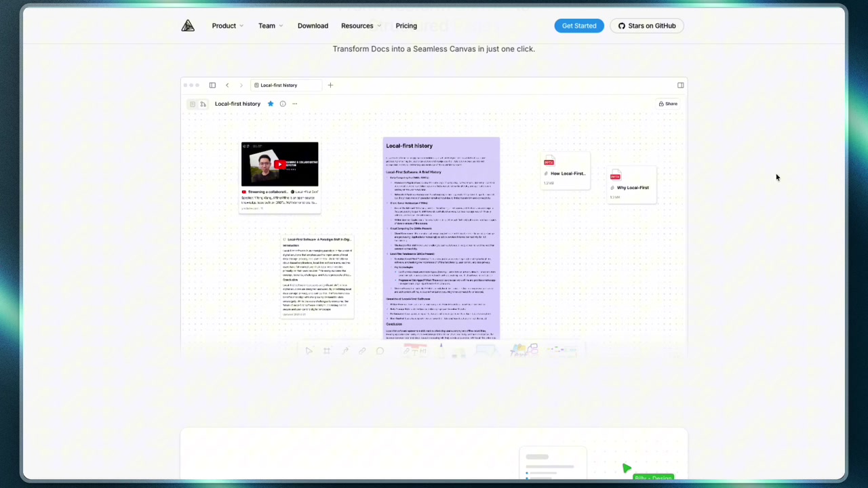The width and height of the screenshot is (868, 488).
Task: Switch to edgeless mode with the graph icon
Action: point(203,103)
